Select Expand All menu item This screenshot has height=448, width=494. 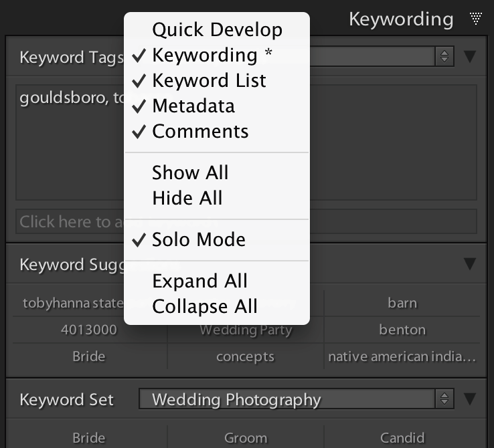[199, 281]
